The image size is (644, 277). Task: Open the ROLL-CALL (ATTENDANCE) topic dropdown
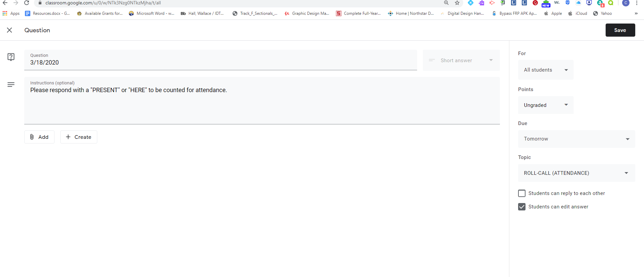pyautogui.click(x=576, y=173)
